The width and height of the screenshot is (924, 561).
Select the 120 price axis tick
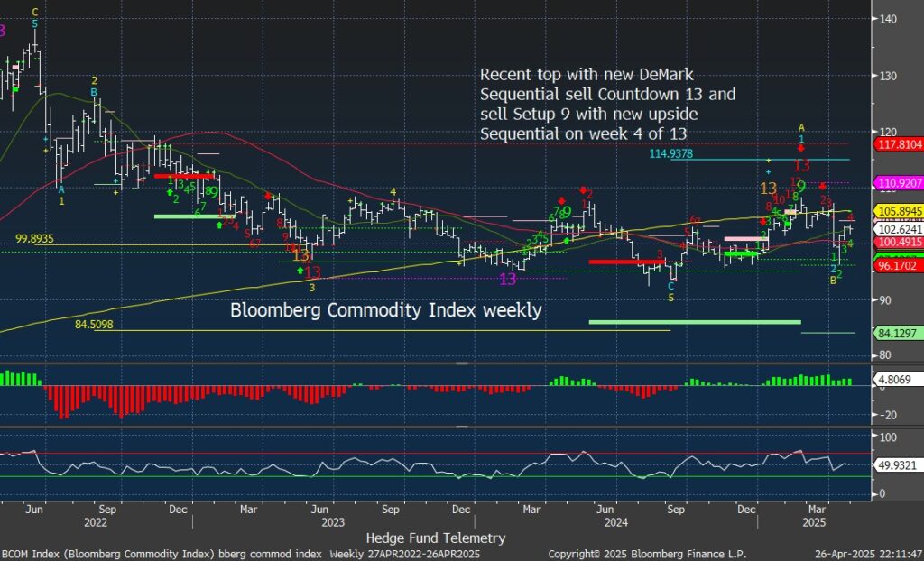(x=887, y=132)
